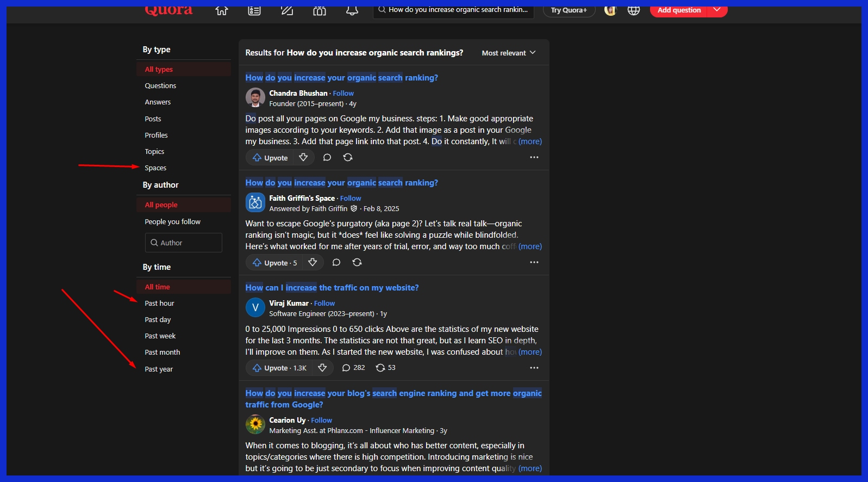The image size is (868, 482).
Task: Open the Quora home icon
Action: tap(222, 10)
